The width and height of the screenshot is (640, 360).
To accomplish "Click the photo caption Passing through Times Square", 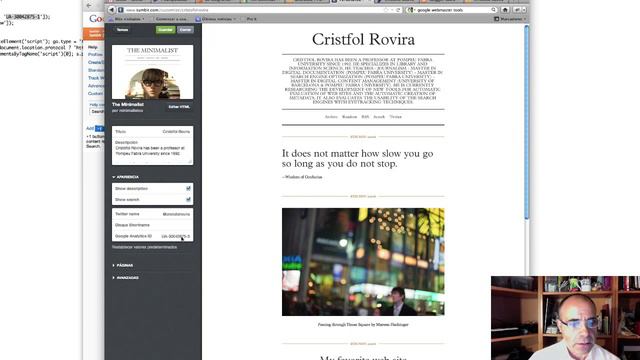I will [363, 324].
